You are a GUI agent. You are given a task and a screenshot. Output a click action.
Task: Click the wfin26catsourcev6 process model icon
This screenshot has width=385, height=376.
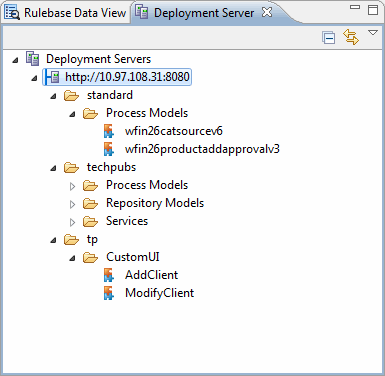pyautogui.click(x=109, y=131)
